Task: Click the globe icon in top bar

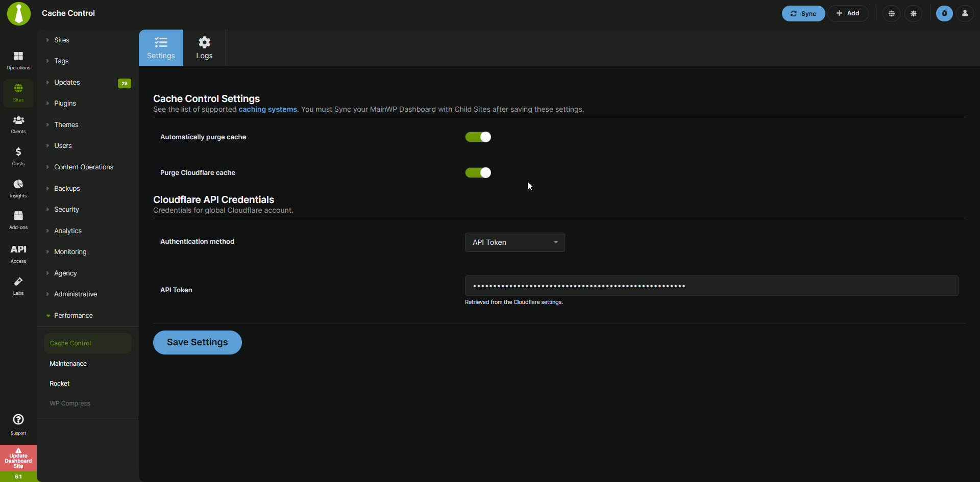Action: [891, 14]
